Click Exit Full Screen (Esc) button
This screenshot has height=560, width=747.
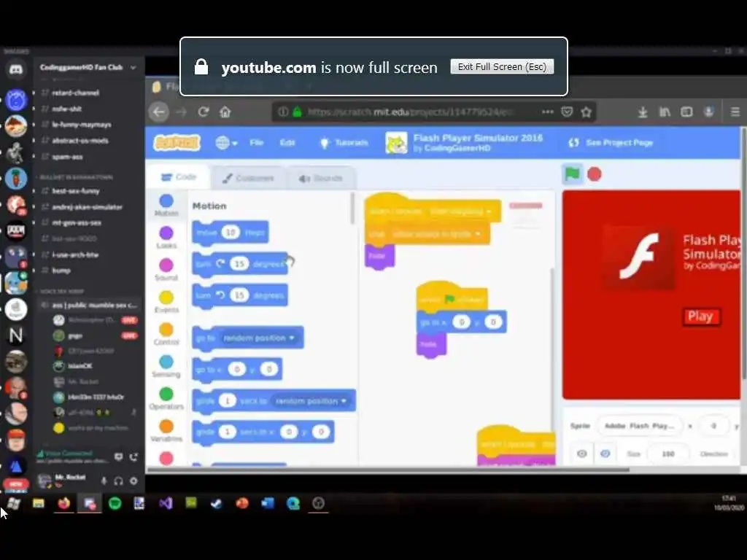(x=502, y=66)
